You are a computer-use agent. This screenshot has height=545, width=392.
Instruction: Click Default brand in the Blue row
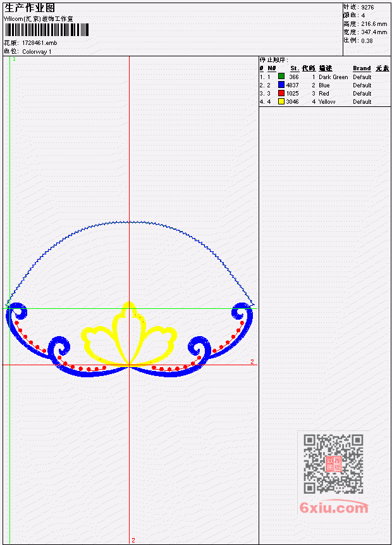click(x=362, y=85)
